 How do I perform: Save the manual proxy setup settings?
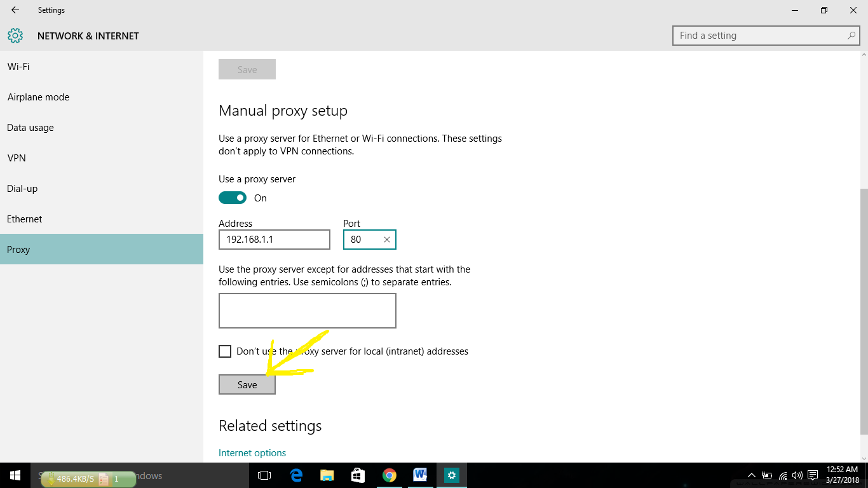[247, 384]
